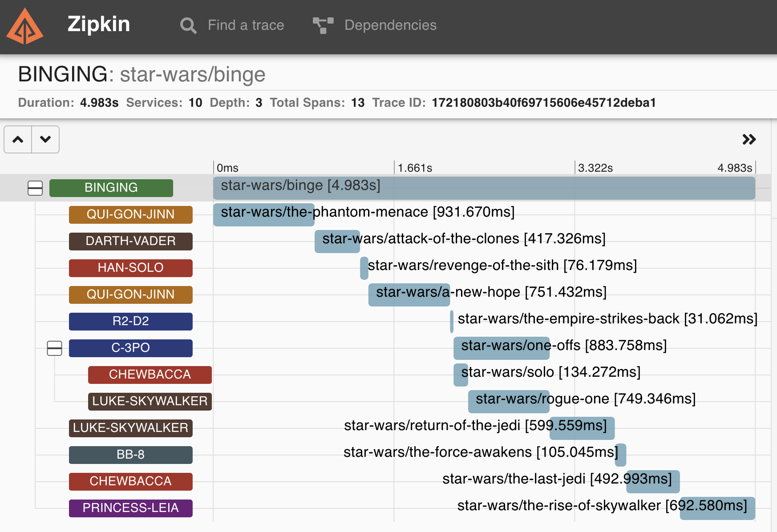
Task: Click the star-wars/the-last-jedi span bar
Action: pyautogui.click(x=653, y=481)
